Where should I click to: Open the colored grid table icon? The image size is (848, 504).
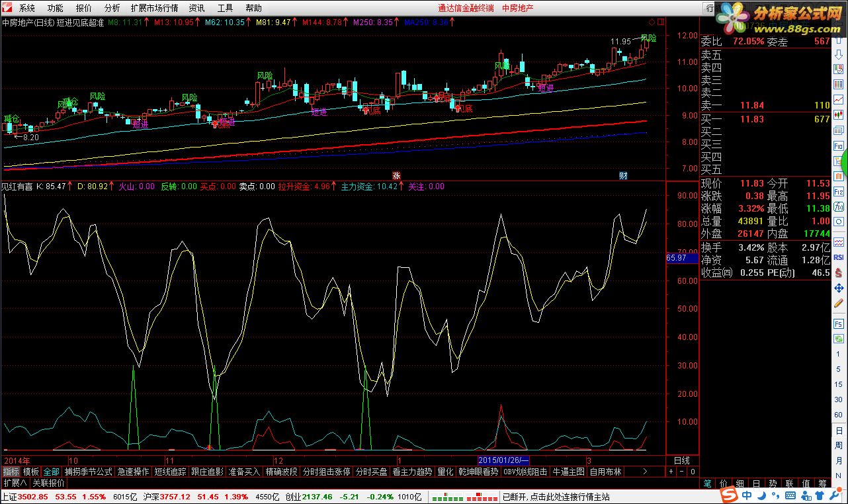coord(838,83)
